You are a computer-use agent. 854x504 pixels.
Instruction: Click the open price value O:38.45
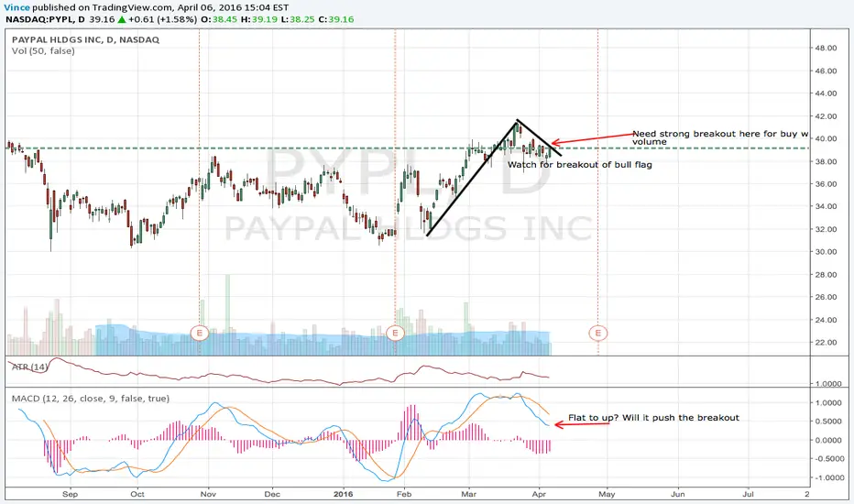[219, 19]
